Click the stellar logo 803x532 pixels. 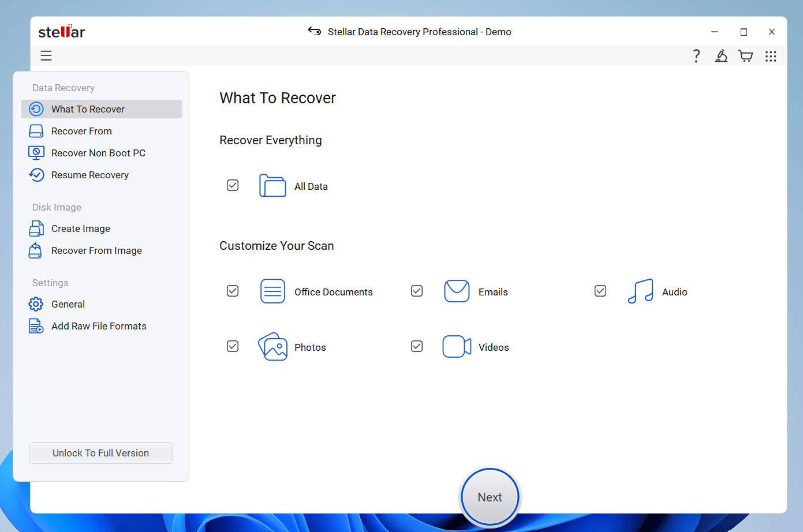pos(62,31)
